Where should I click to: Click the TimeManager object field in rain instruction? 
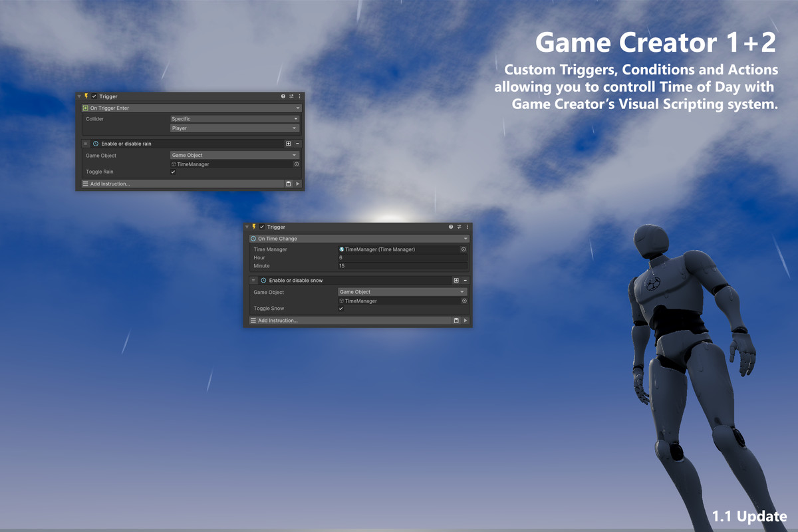point(231,164)
